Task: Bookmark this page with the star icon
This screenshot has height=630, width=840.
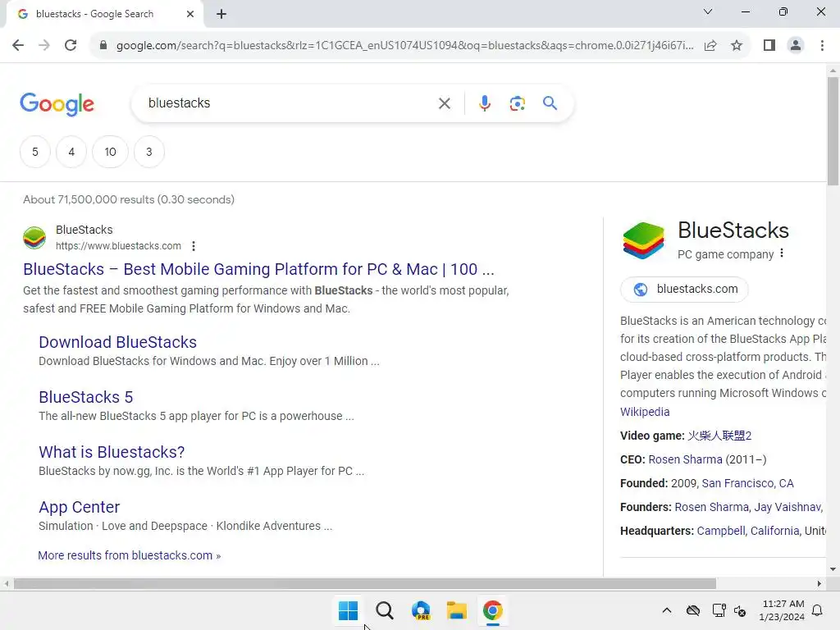Action: 737,46
